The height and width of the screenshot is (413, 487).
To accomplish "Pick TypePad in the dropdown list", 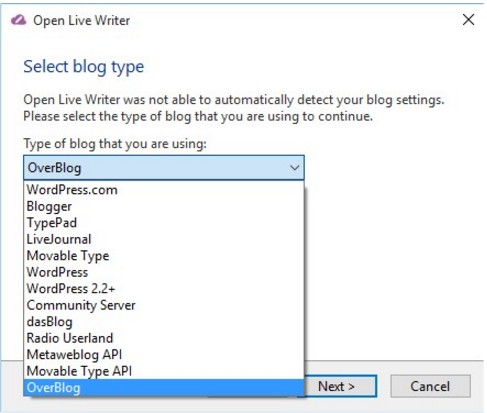I will coord(164,223).
